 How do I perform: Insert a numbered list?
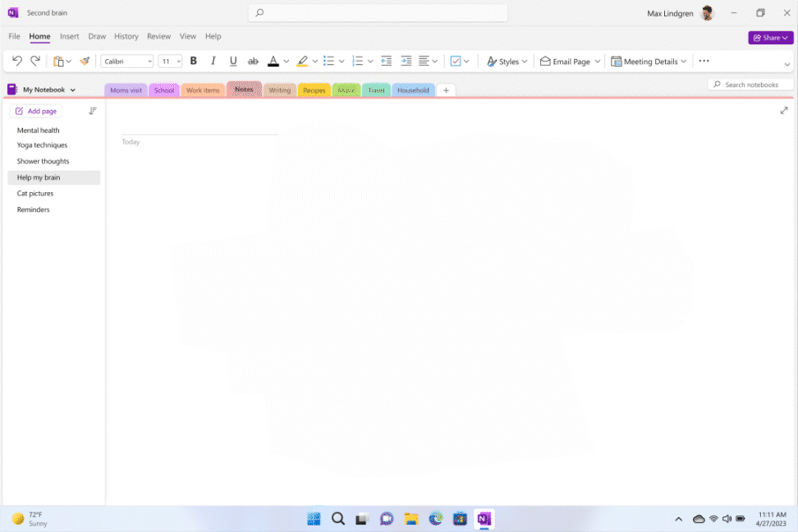358,61
